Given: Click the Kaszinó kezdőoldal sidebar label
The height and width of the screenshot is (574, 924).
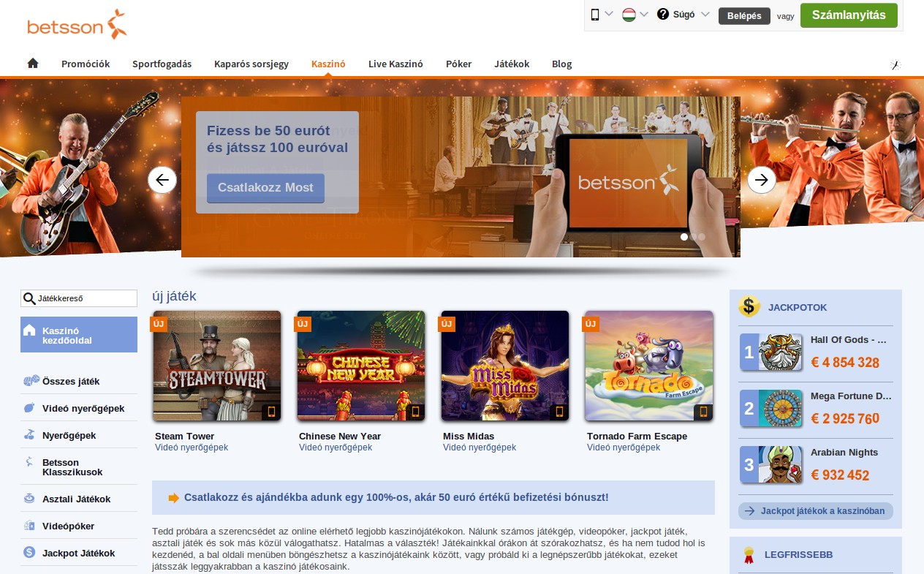Looking at the screenshot, I should pos(67,336).
